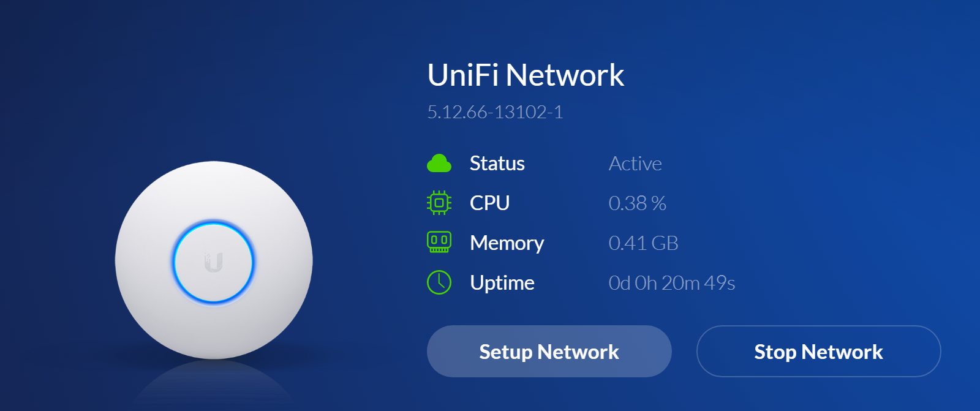Select the CPU chip icon
The image size is (980, 411).
click(x=439, y=203)
